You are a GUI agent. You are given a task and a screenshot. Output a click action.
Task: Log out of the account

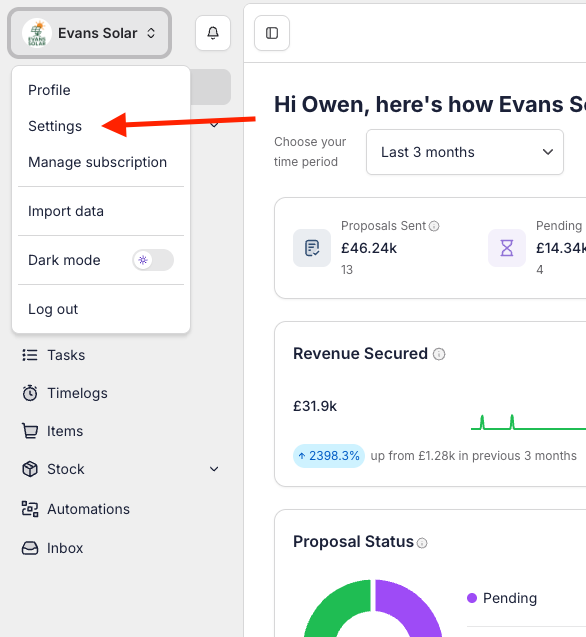pos(53,309)
